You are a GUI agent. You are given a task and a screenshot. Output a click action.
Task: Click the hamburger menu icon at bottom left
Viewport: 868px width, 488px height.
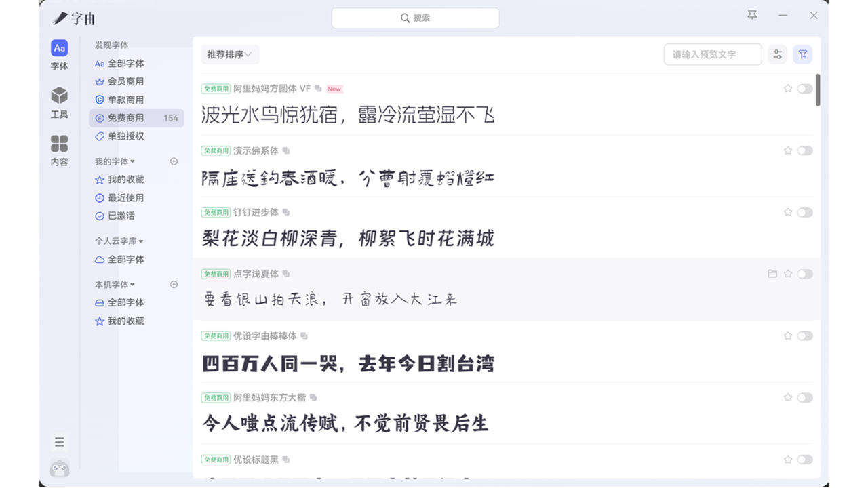click(x=60, y=442)
